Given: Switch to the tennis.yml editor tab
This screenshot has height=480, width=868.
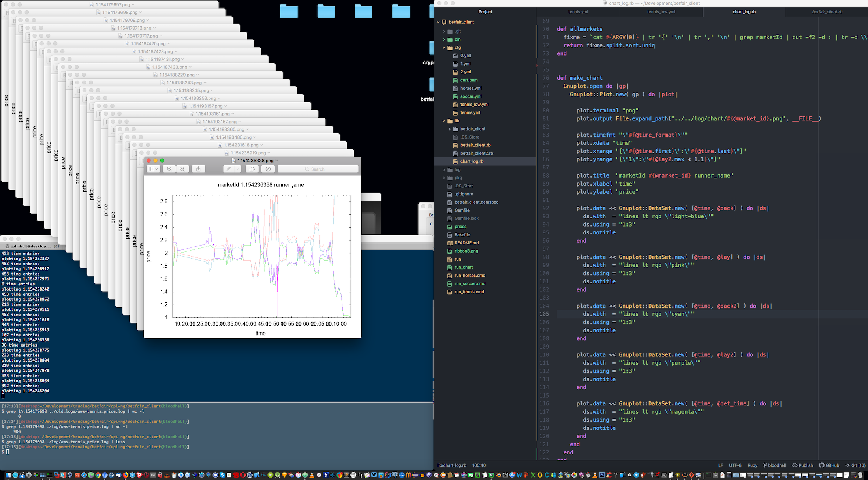Looking at the screenshot, I should [x=578, y=12].
